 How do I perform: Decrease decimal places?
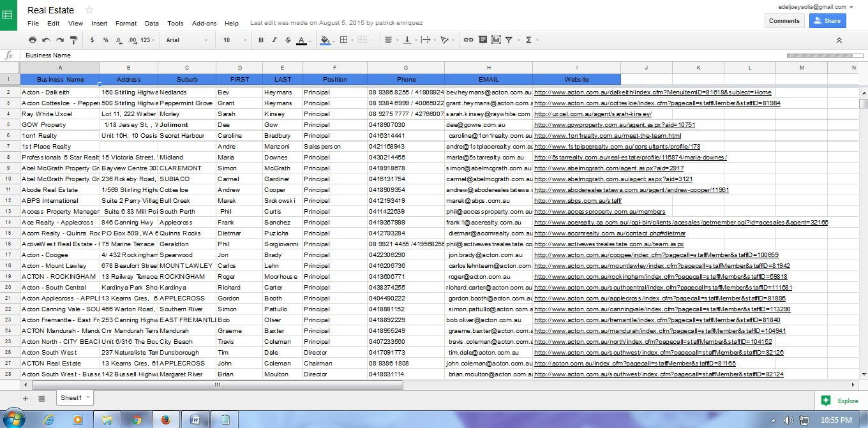(119, 40)
